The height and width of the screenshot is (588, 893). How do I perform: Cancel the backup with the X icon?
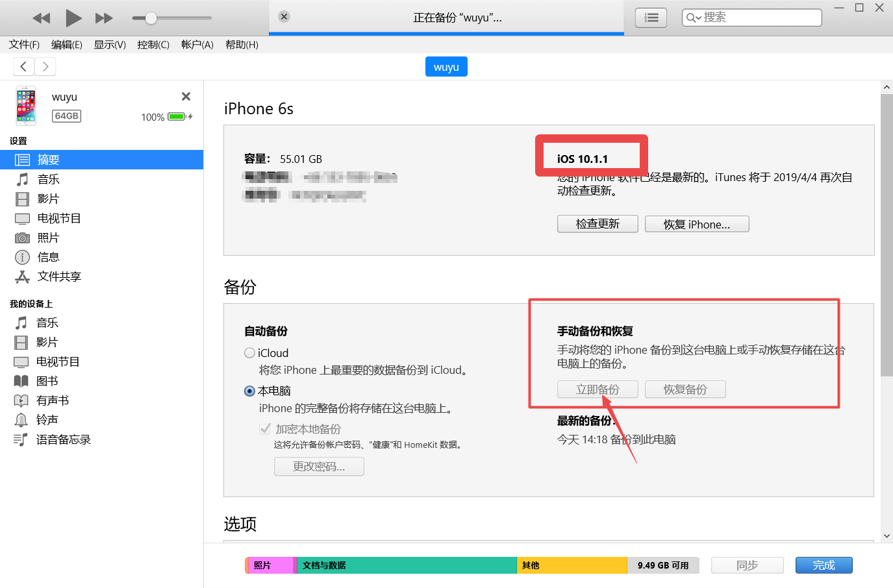tap(284, 17)
